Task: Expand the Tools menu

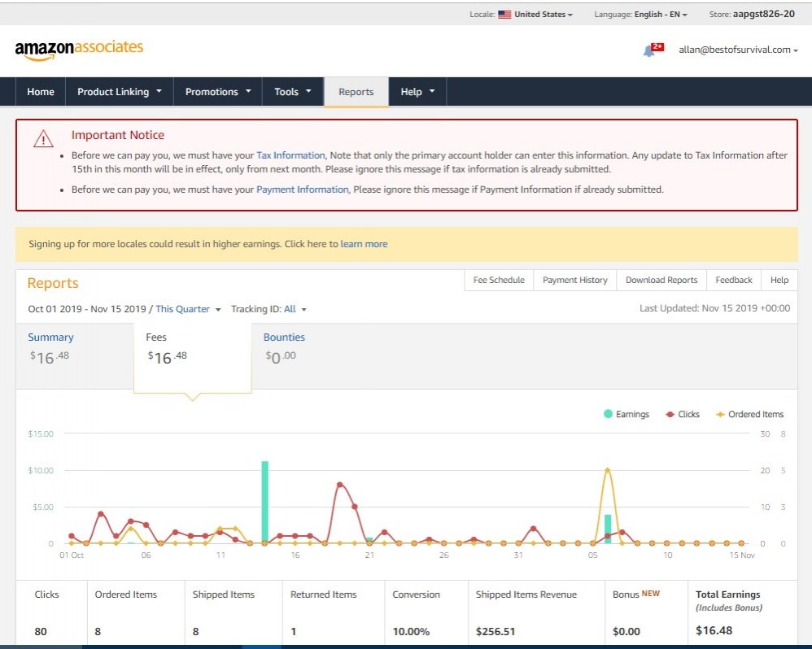Action: click(x=293, y=92)
